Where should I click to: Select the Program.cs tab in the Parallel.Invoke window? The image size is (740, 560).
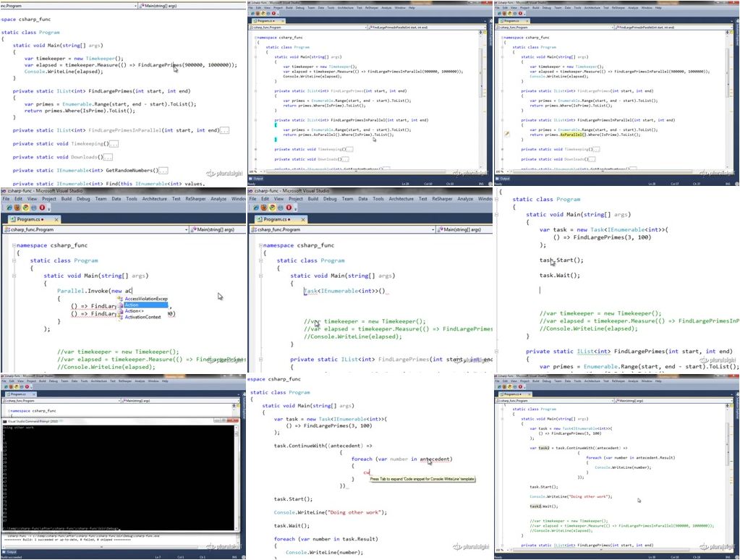[x=25, y=219]
